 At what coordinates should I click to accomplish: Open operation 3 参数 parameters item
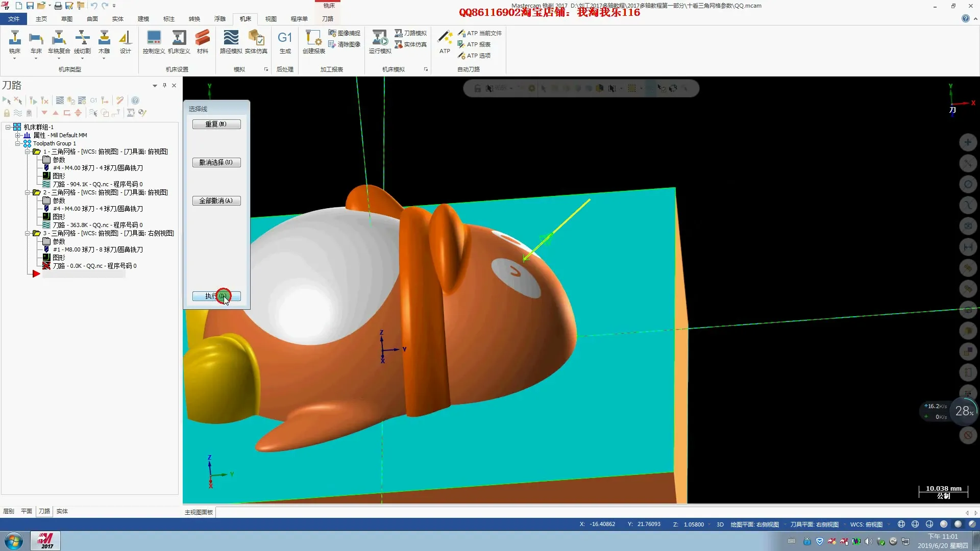pyautogui.click(x=59, y=241)
